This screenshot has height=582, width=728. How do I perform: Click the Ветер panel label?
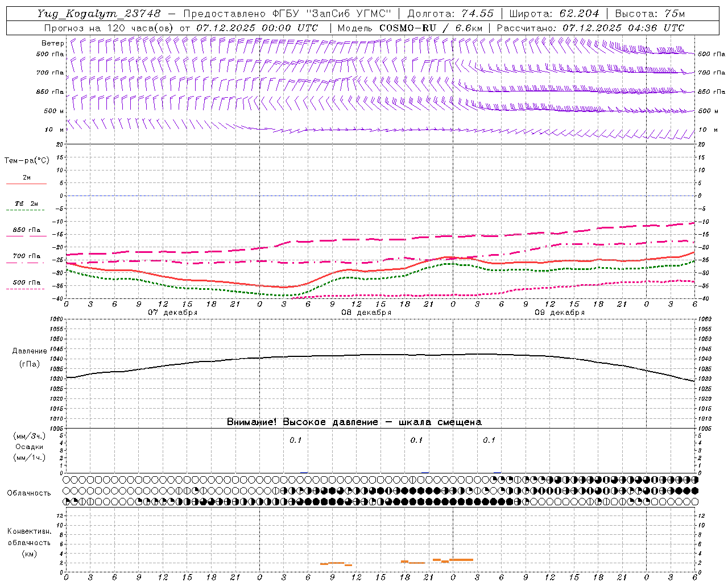(53, 43)
